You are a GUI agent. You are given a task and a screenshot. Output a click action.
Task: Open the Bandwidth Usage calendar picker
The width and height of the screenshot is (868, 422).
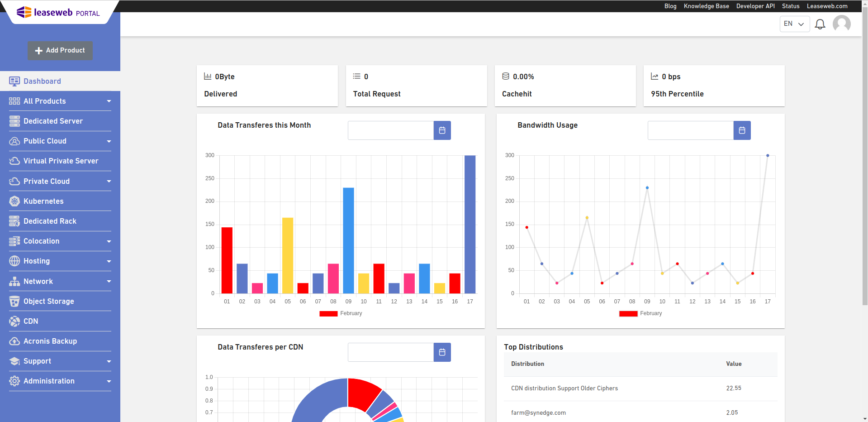[741, 130]
